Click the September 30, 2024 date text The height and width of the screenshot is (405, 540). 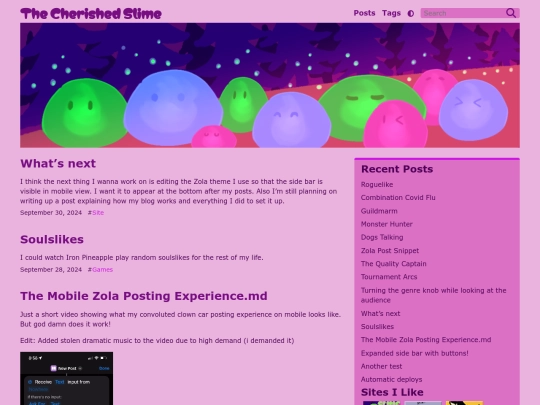pyautogui.click(x=51, y=212)
